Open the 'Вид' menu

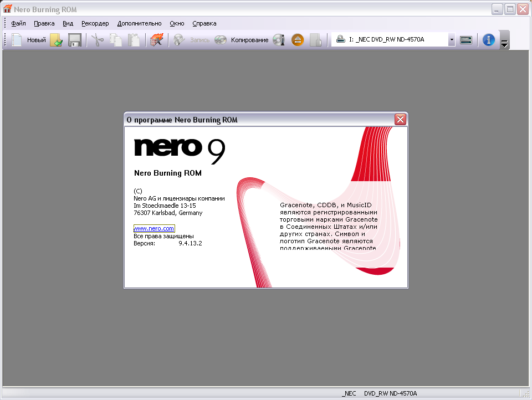point(68,23)
